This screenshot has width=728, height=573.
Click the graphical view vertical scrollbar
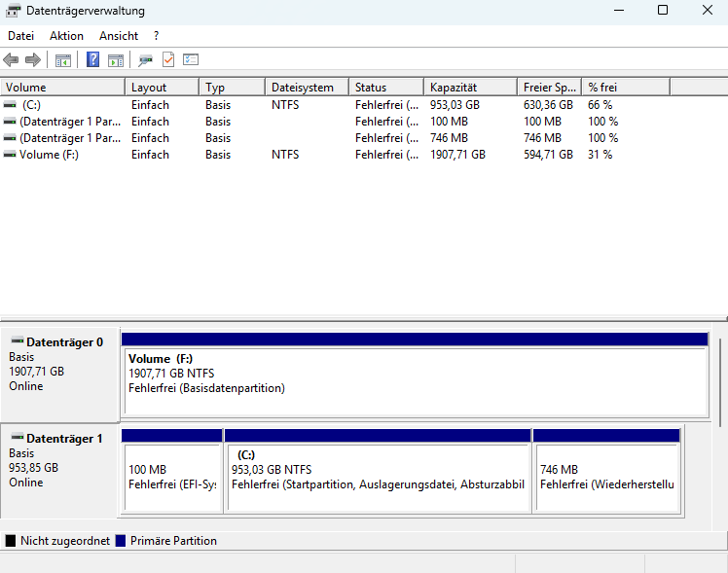(x=719, y=382)
